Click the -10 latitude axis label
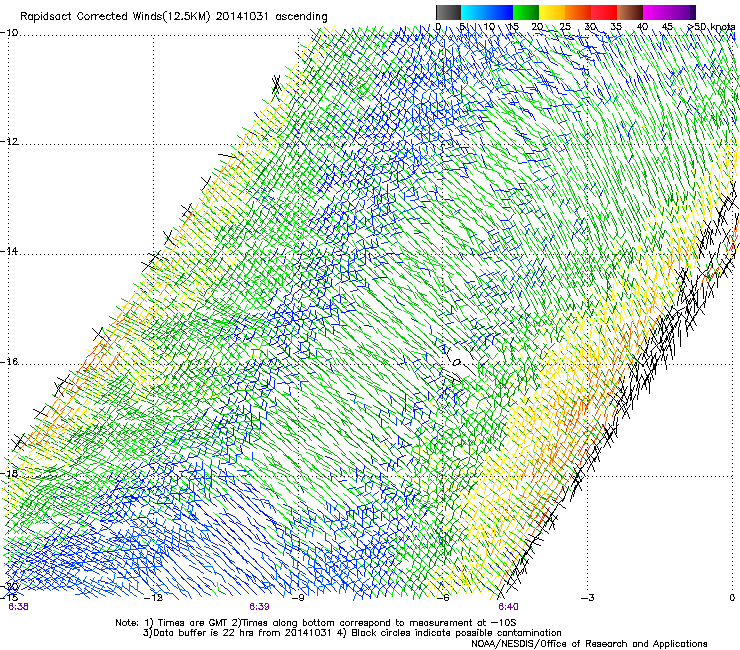Image resolution: width=740 pixels, height=650 pixels. (x=9, y=33)
